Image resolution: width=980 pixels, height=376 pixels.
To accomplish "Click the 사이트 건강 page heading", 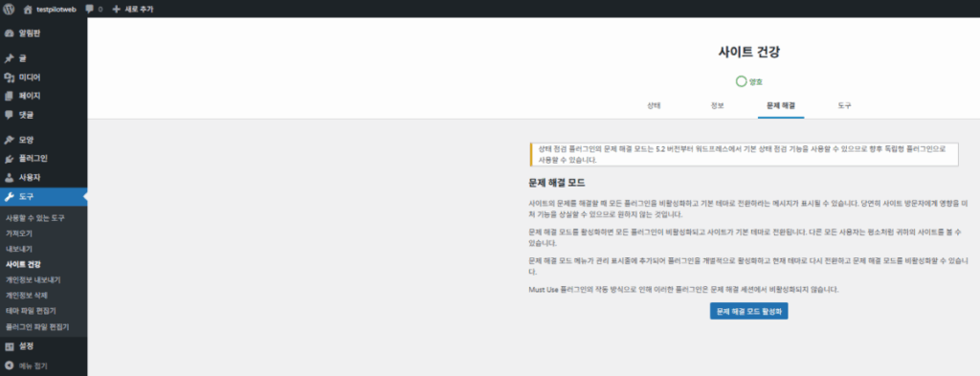I will coord(748,53).
